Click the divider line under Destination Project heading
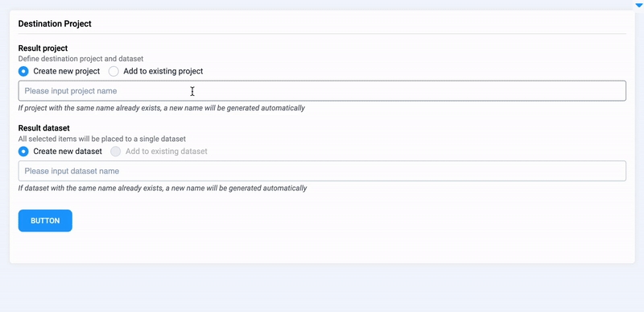This screenshot has height=312, width=644. click(322, 33)
